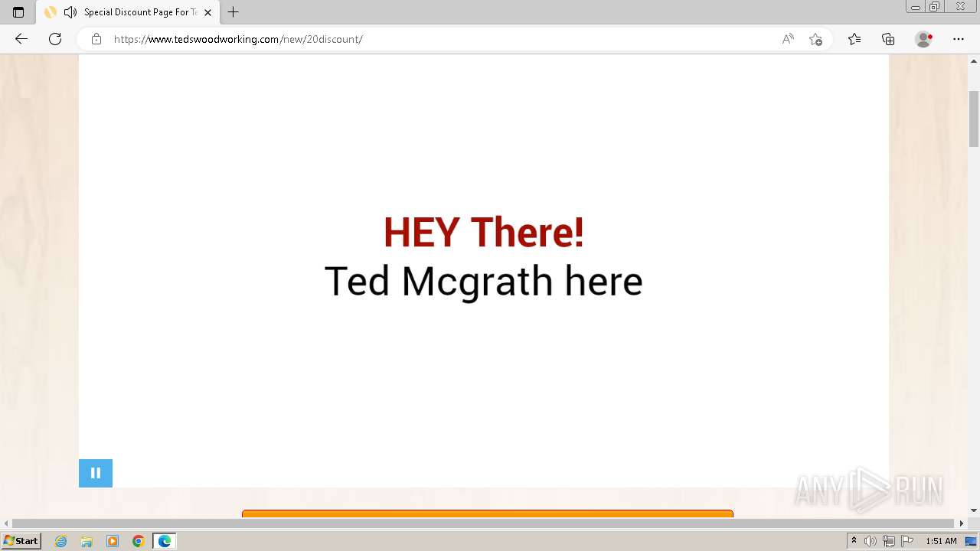Go back using the browser back arrow
The height and width of the screenshot is (551, 980).
pyautogui.click(x=21, y=39)
